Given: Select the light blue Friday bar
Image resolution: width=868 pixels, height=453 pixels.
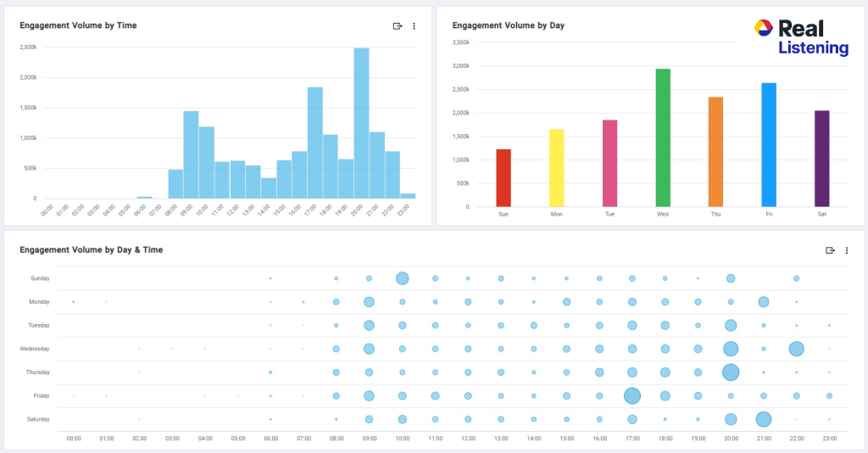Looking at the screenshot, I should [x=769, y=144].
